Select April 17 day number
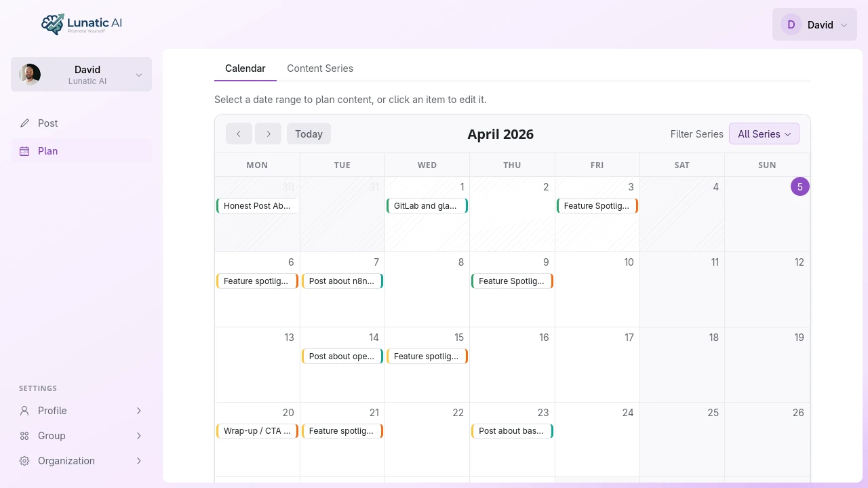Viewport: 868px width, 488px height. click(x=629, y=338)
